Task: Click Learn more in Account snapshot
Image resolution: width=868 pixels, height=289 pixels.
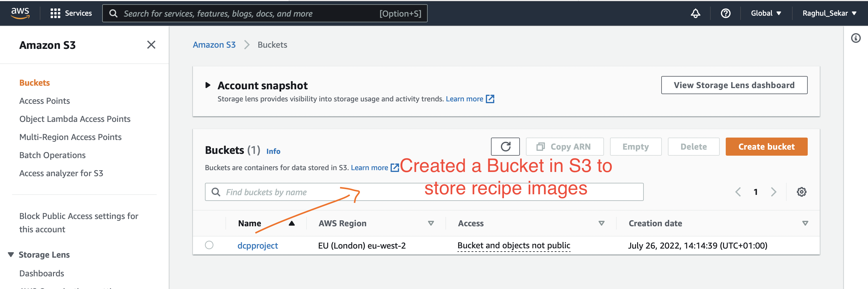Action: click(464, 99)
